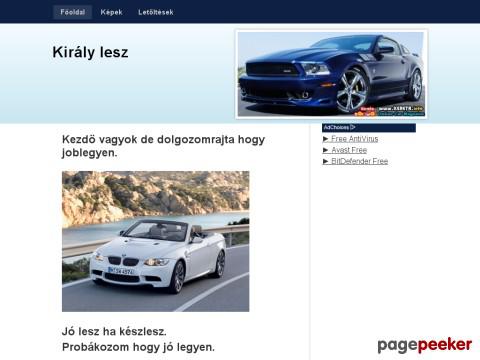
Task: Click the blue Mustang header image
Action: point(331,74)
